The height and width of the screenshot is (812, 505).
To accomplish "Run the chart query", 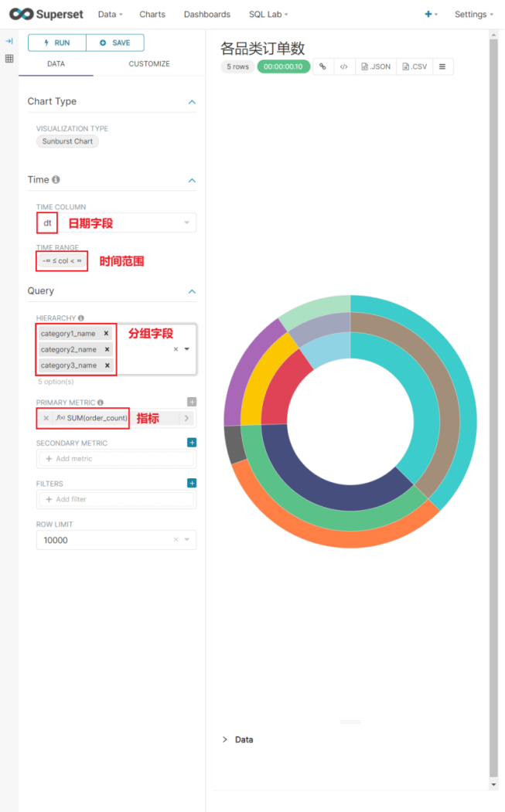I will tap(57, 42).
